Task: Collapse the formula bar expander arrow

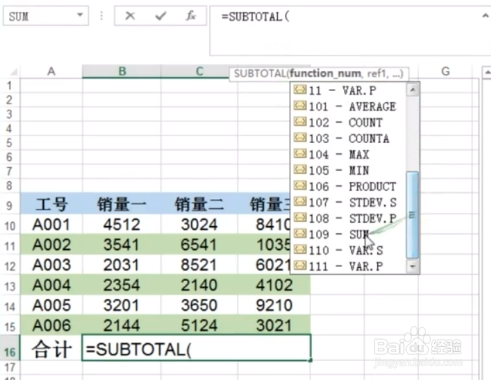Action: click(x=486, y=16)
